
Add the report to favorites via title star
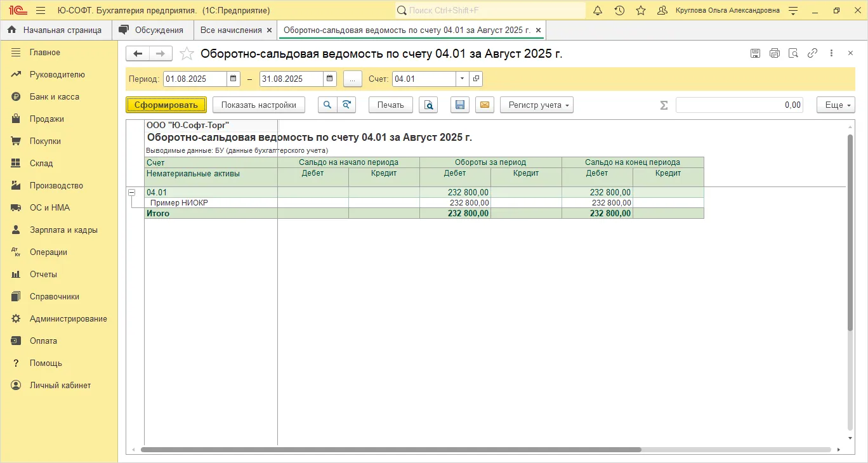coord(187,54)
